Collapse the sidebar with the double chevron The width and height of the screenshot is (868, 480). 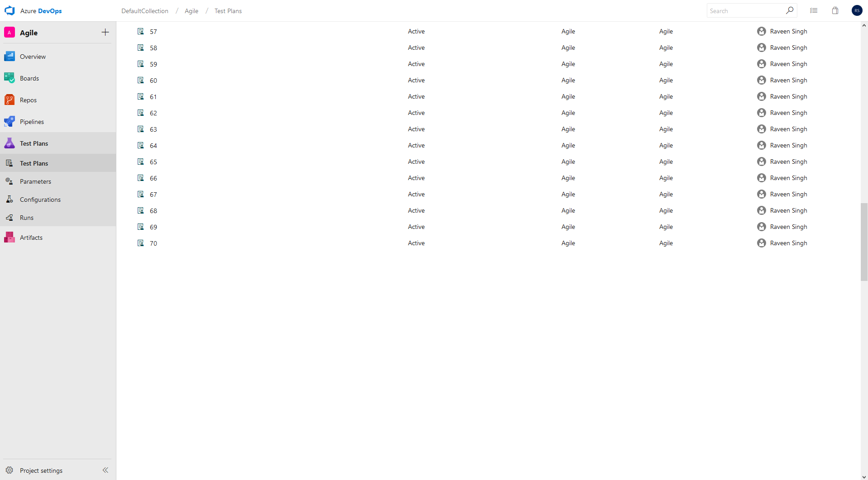pyautogui.click(x=106, y=470)
